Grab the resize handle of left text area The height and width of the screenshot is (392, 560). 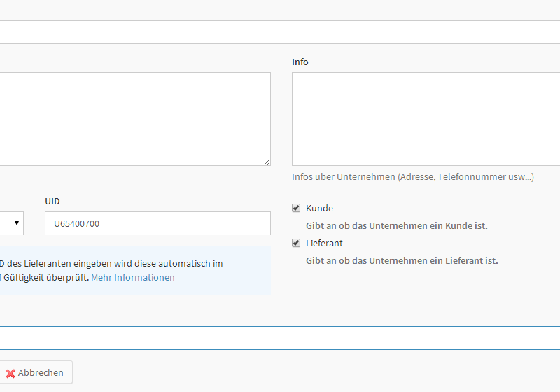click(267, 162)
